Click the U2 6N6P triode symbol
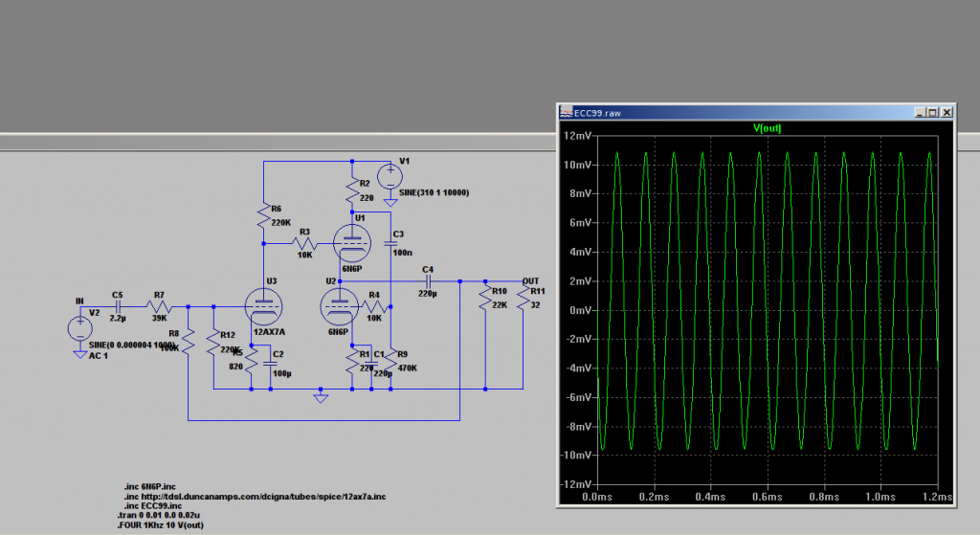This screenshot has height=535, width=980. coord(340,307)
